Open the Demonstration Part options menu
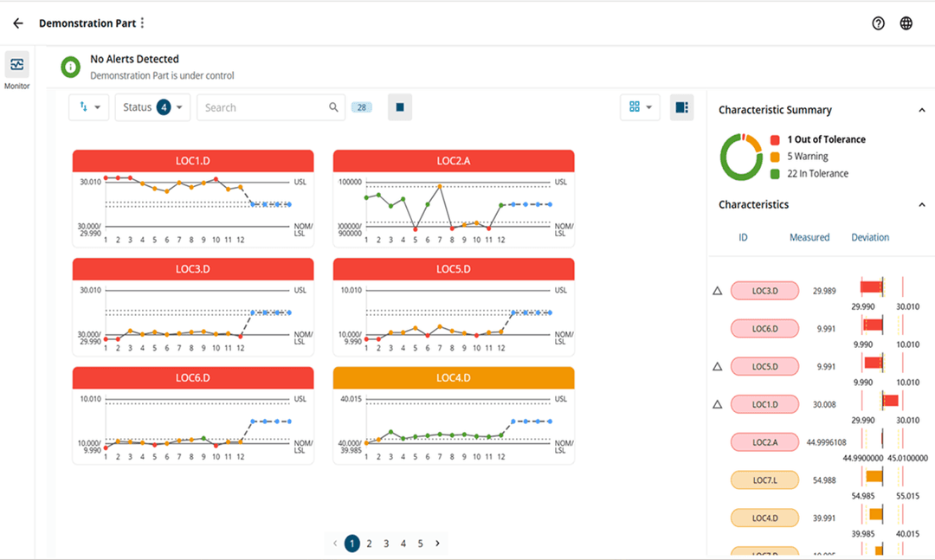935x560 pixels. point(141,23)
